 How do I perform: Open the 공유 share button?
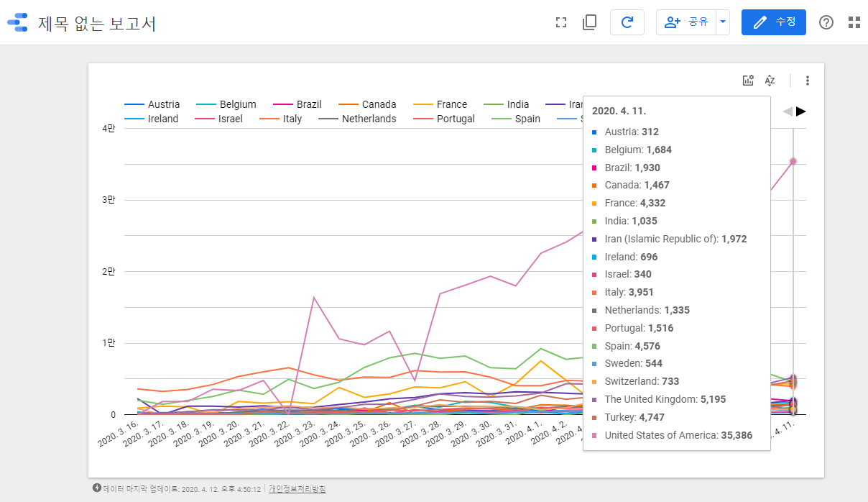click(x=685, y=22)
